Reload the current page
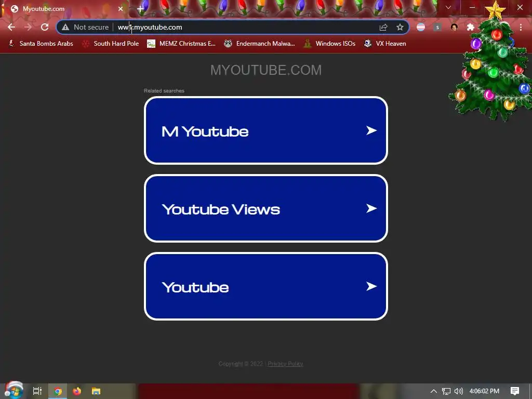 pos(45,27)
